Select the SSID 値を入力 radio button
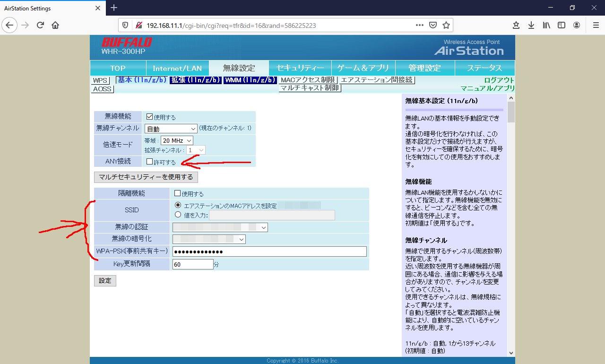The width and height of the screenshot is (605, 364). pos(178,215)
